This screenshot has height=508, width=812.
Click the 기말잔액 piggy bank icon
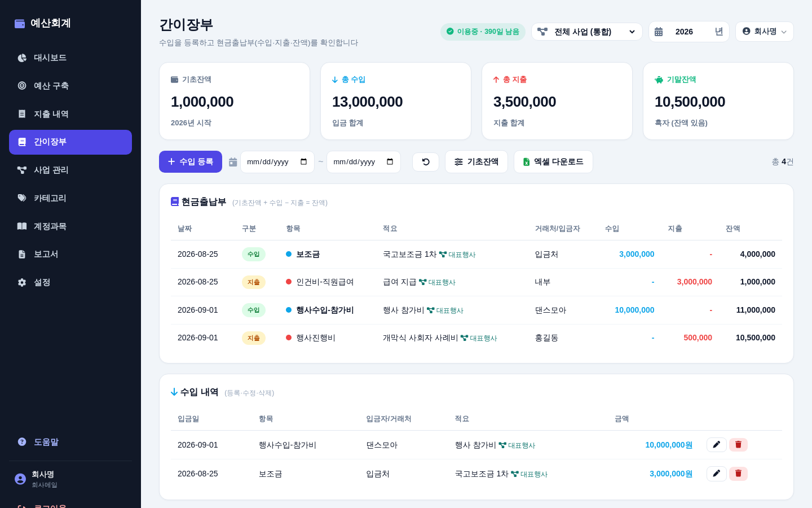tap(659, 80)
